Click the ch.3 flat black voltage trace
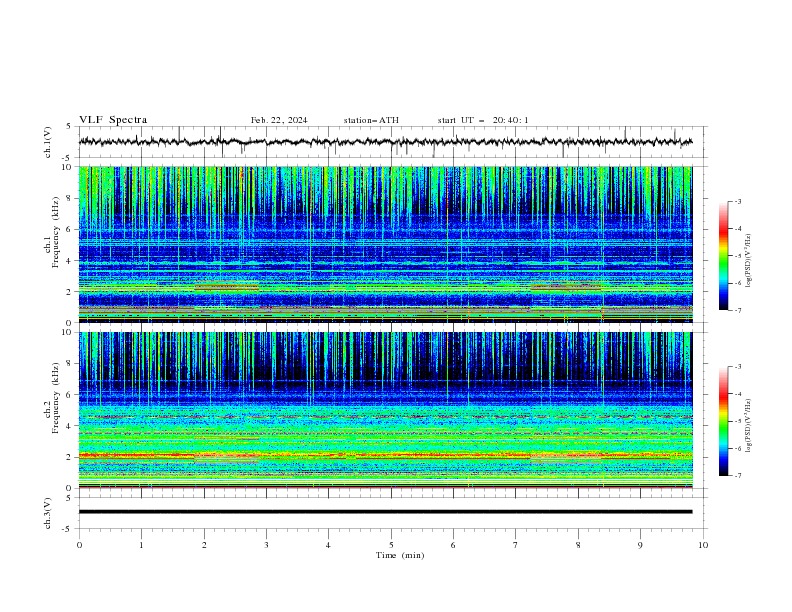This screenshot has width=792, height=612. point(385,512)
